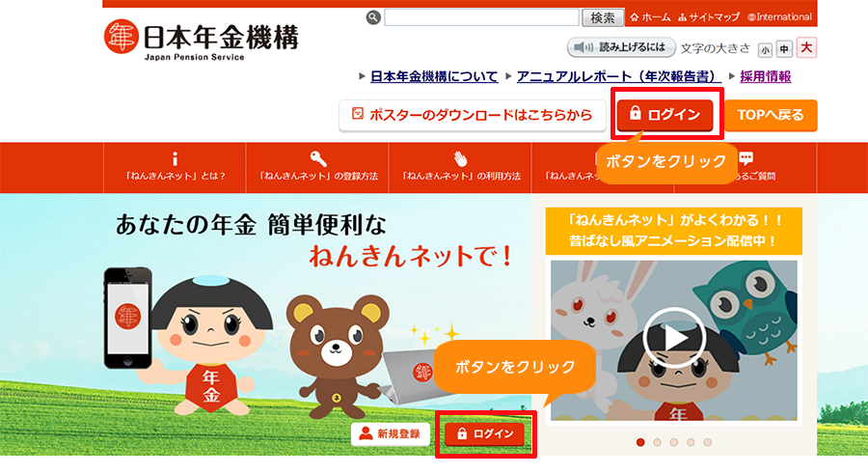This screenshot has width=868, height=474.
Task: Click the 新規登録 button
Action: coord(391,433)
